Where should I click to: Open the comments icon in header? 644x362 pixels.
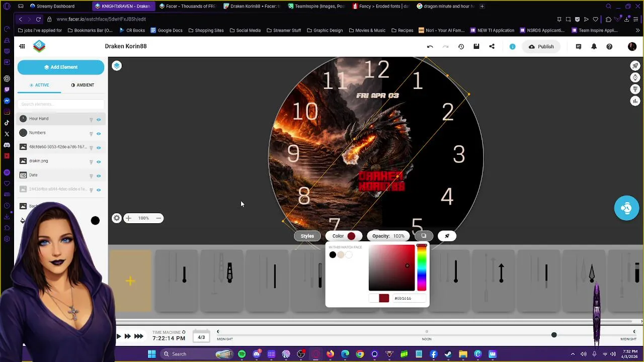pos(579,47)
